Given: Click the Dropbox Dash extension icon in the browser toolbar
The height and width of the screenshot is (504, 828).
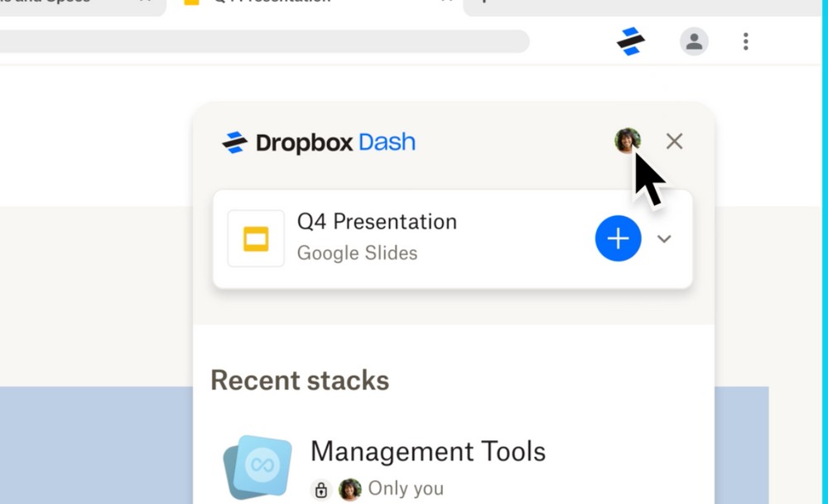Looking at the screenshot, I should click(x=631, y=41).
